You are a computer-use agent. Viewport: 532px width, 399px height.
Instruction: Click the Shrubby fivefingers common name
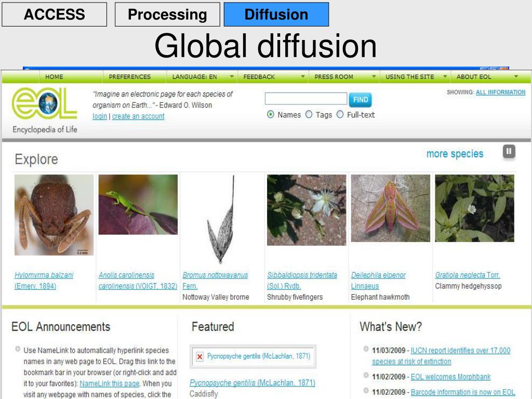pyautogui.click(x=295, y=297)
